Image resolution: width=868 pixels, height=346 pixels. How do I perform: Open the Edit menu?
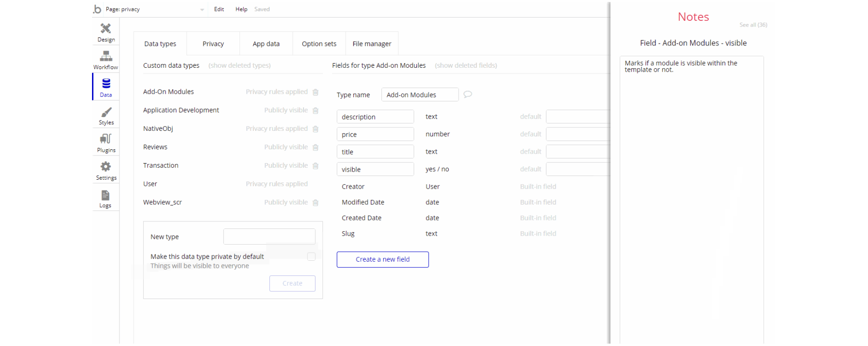point(219,9)
